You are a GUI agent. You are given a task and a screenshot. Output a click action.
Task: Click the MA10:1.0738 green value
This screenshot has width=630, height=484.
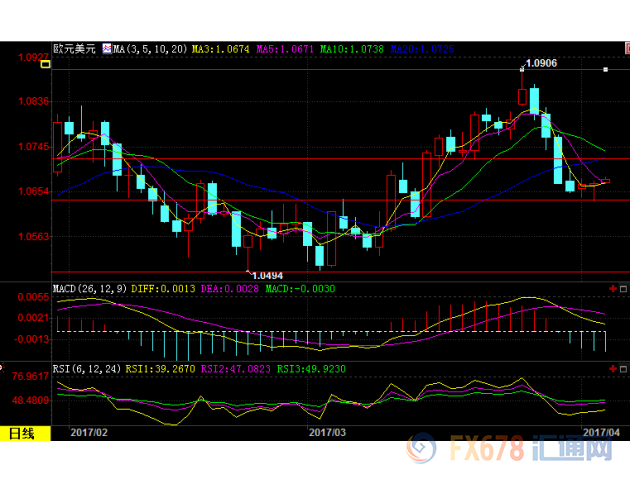[x=352, y=49]
